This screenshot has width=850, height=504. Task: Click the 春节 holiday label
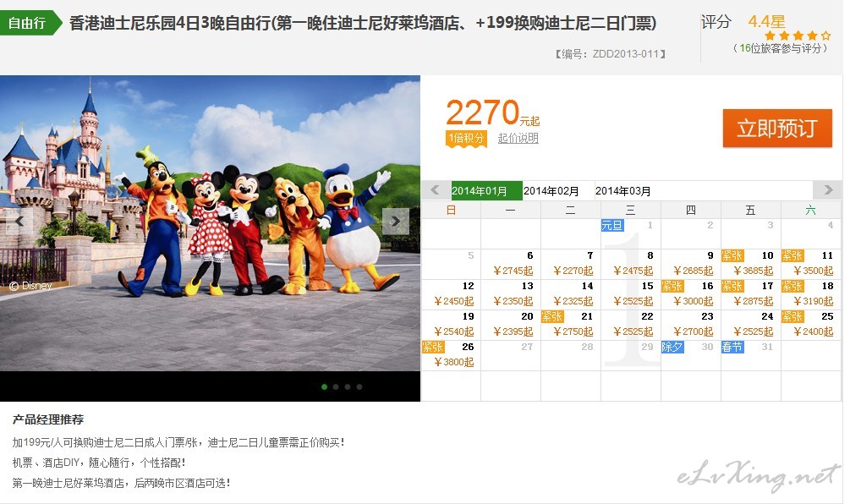coord(732,347)
